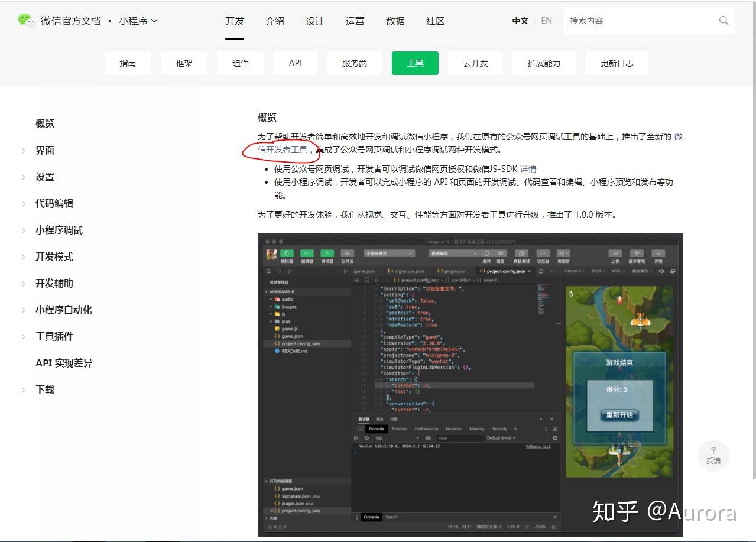
Task: Open the 更新日志 docs section
Action: click(x=617, y=63)
